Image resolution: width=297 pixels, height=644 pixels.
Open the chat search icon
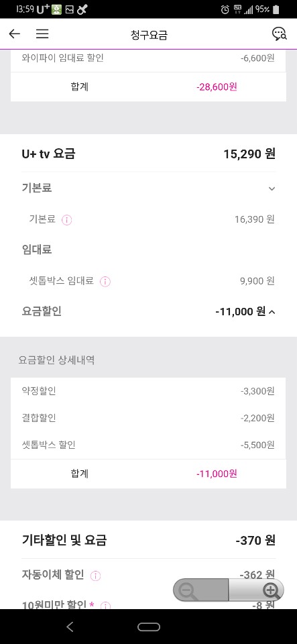point(280,34)
